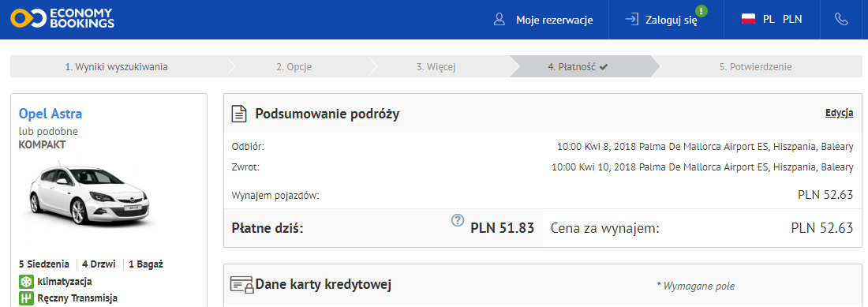Click the user profile icon beside Moje rezerwacje

click(499, 20)
